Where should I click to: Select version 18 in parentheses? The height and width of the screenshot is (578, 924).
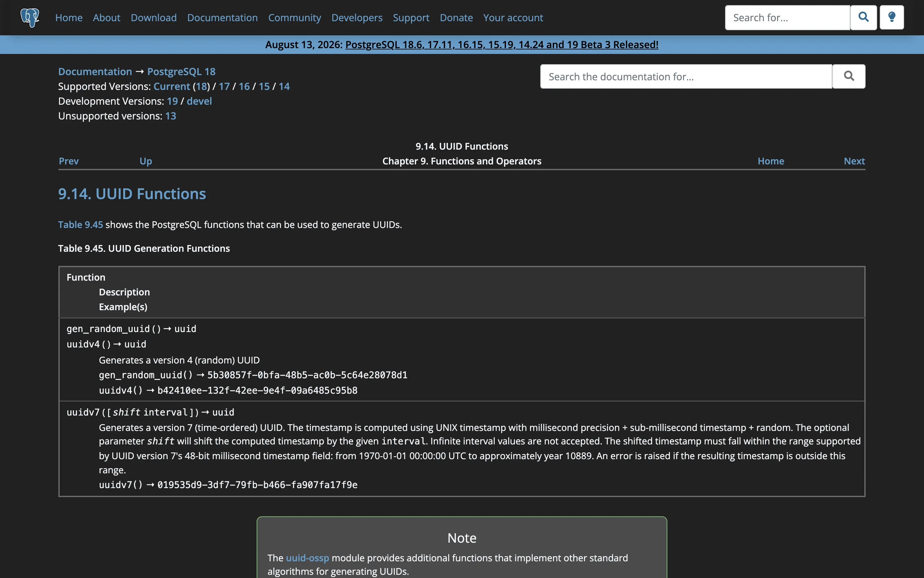click(x=201, y=86)
